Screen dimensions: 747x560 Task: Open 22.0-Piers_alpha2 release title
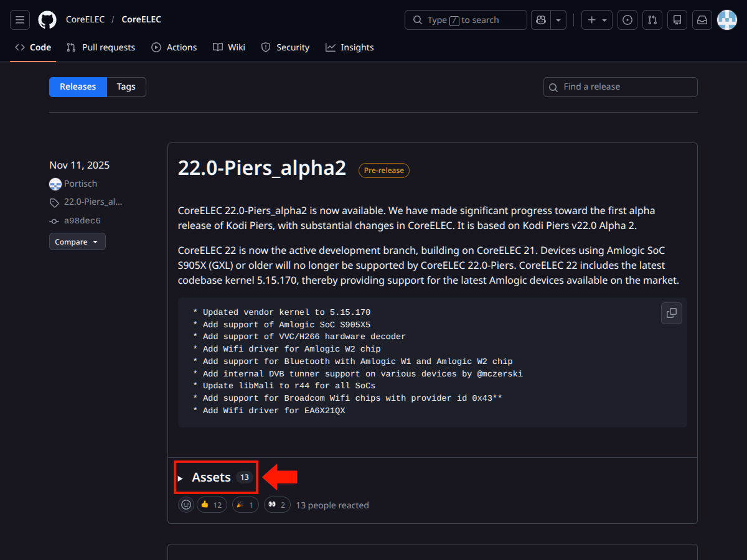pos(262,168)
